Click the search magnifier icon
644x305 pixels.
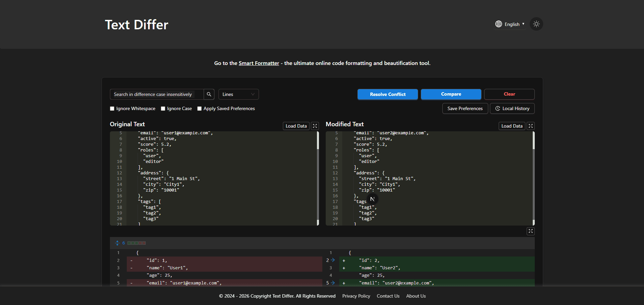pos(209,94)
